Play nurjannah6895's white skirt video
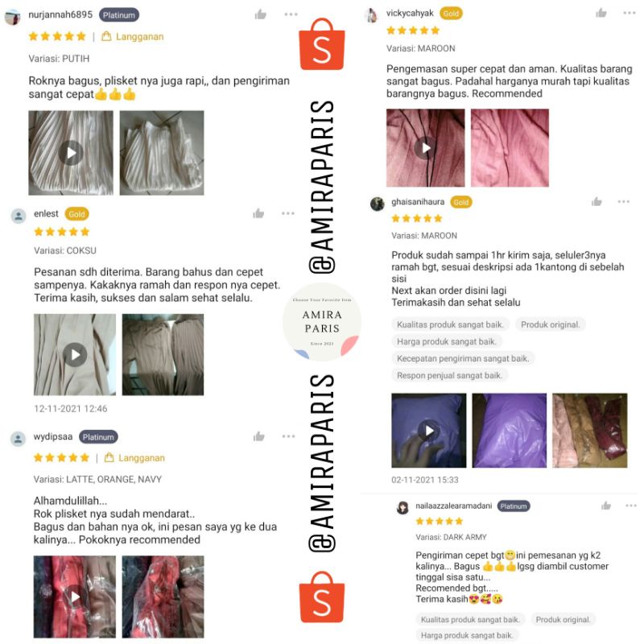Viewport: 644px width, 644px height. 71,153
